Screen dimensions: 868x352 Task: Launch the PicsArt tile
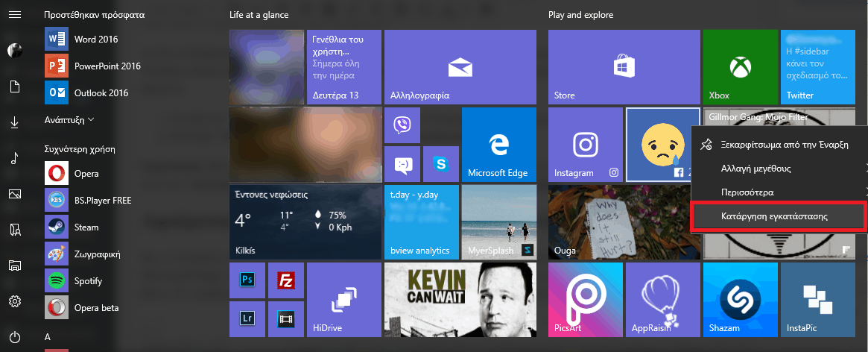[585, 300]
